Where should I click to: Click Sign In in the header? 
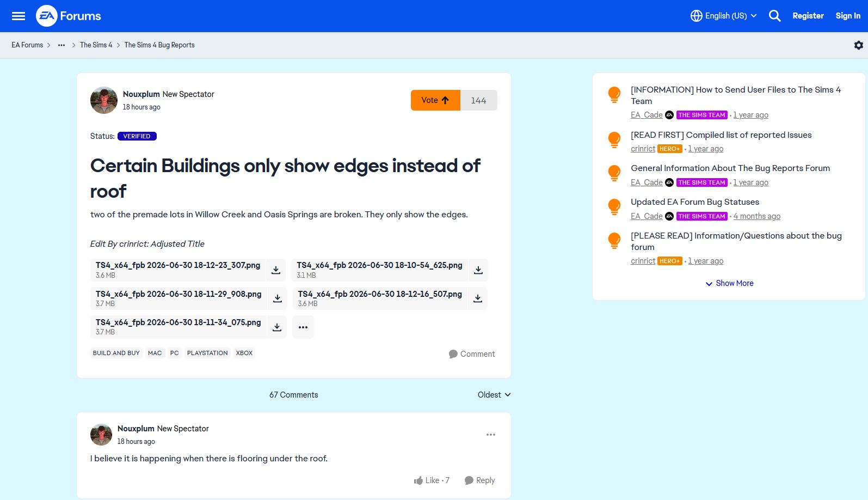pos(848,16)
